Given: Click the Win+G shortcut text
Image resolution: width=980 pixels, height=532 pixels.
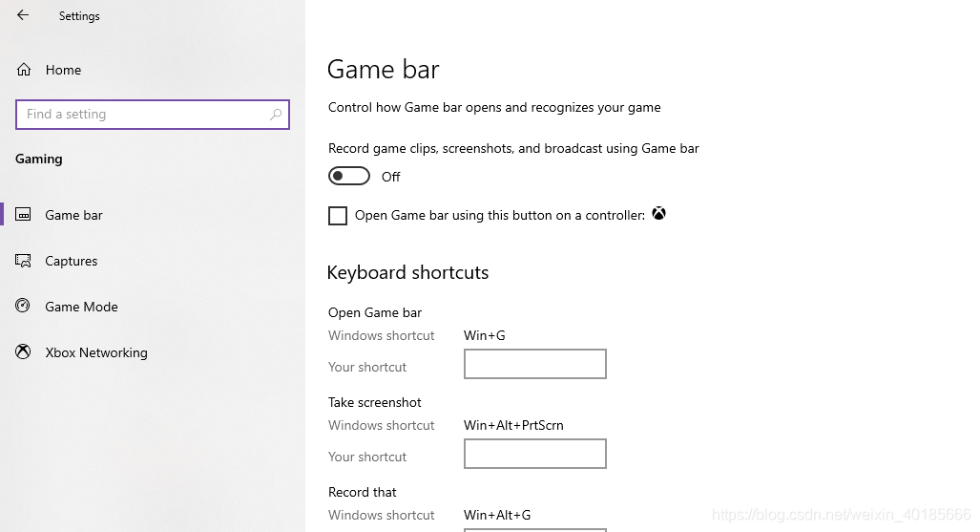Looking at the screenshot, I should coord(485,335).
